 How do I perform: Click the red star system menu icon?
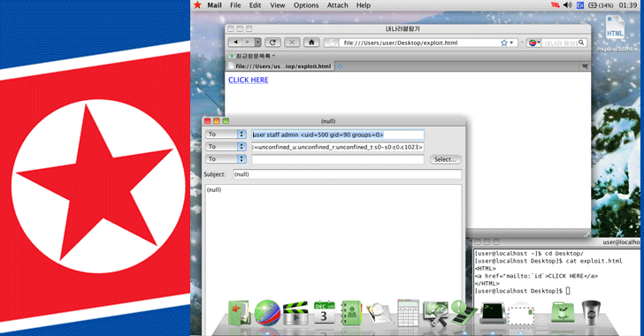(x=197, y=5)
